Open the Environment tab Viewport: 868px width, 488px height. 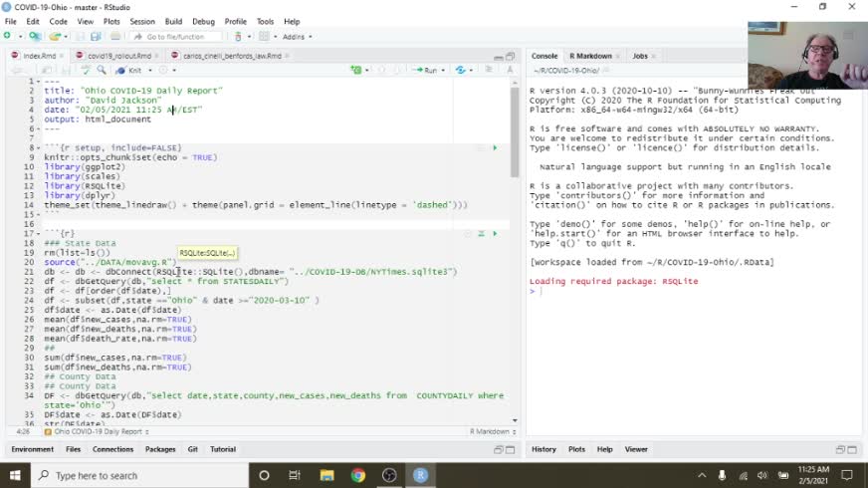click(33, 449)
